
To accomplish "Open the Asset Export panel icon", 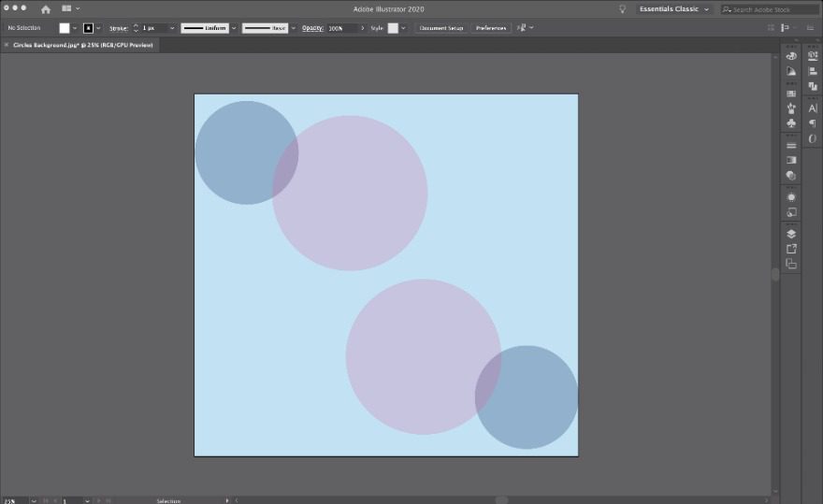I will 791,249.
